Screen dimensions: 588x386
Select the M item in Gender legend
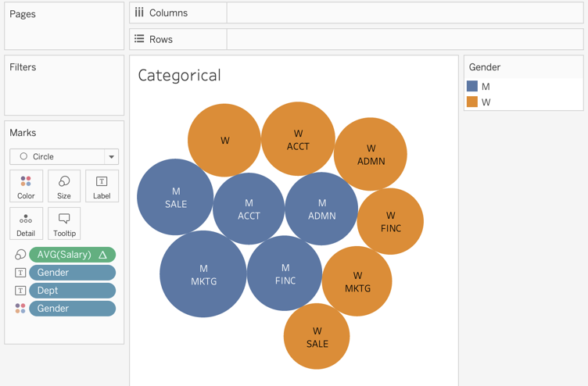pyautogui.click(x=486, y=87)
